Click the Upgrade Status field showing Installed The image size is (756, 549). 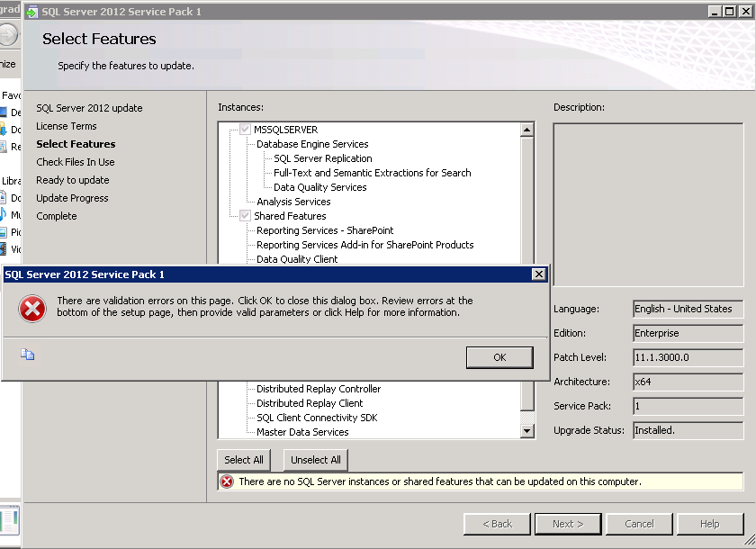coord(688,430)
